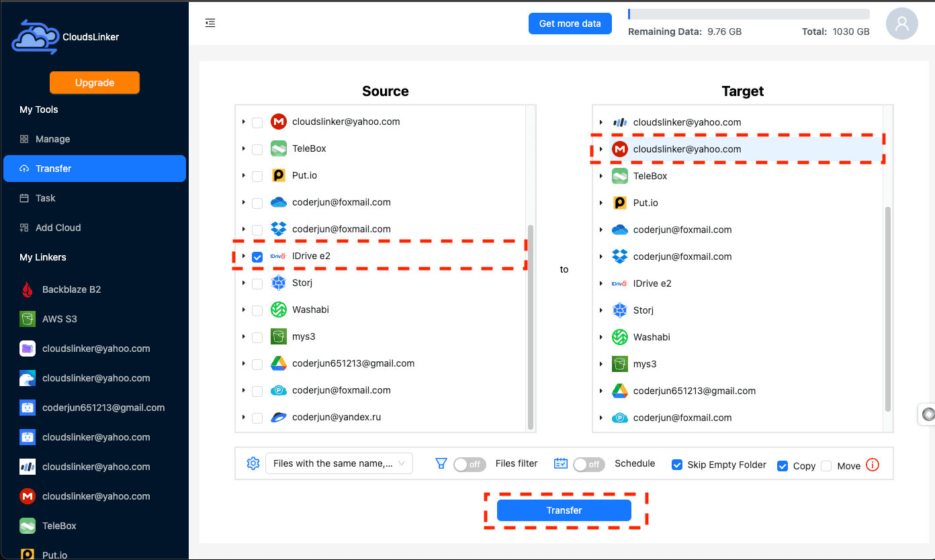Open the Manage menu item

[x=52, y=139]
